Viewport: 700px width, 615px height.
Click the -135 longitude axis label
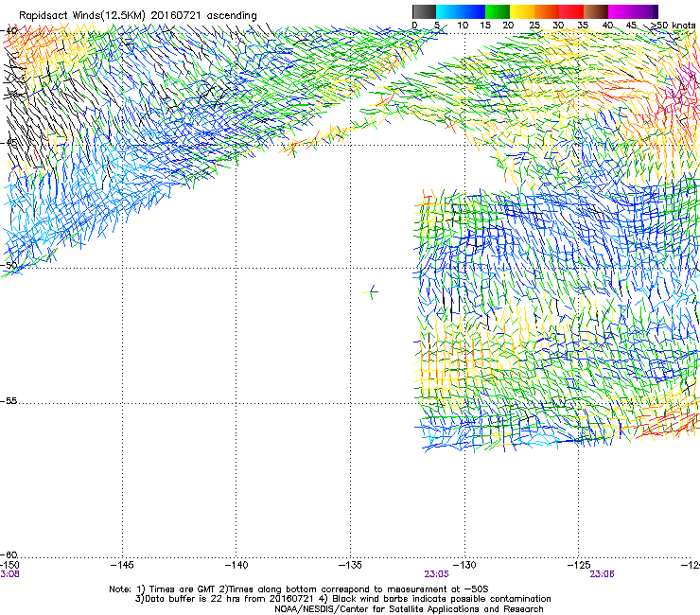coord(350,566)
